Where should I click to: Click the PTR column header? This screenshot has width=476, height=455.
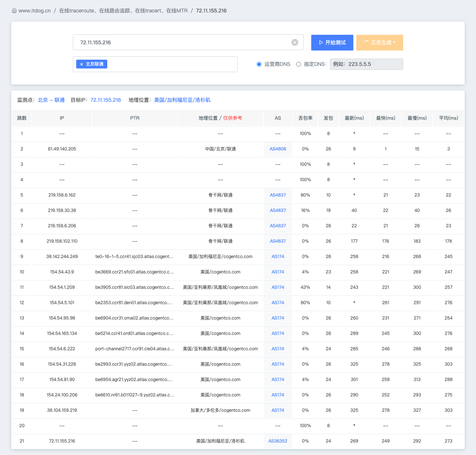coord(135,118)
